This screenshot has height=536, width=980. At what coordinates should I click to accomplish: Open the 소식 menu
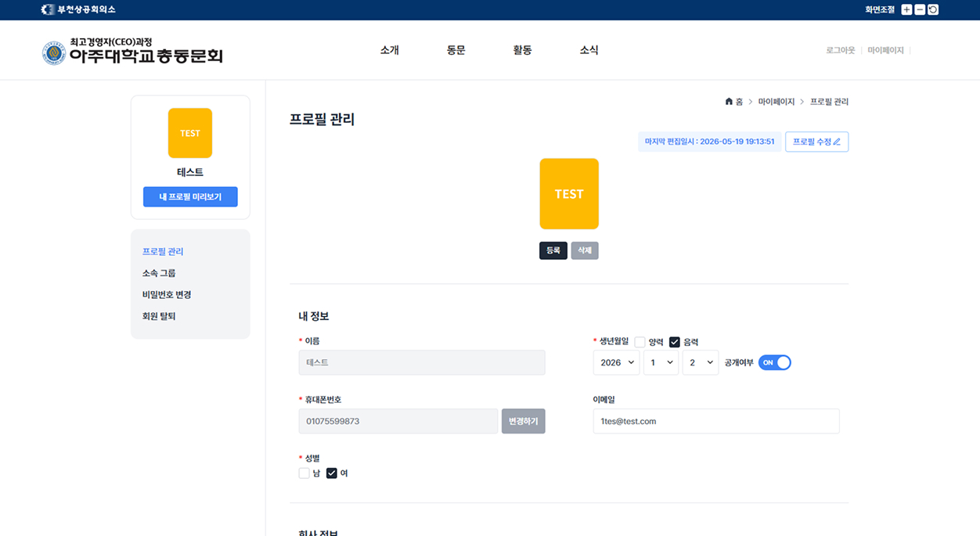[x=589, y=50]
